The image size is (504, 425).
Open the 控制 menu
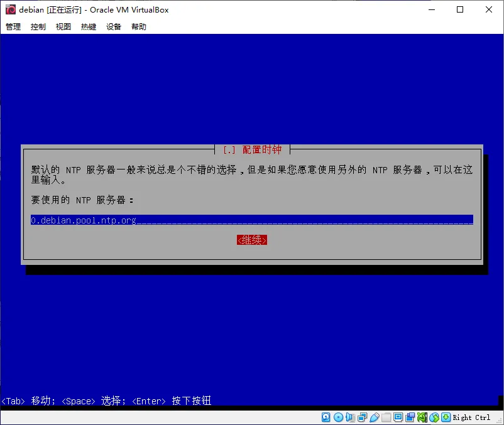(38, 26)
